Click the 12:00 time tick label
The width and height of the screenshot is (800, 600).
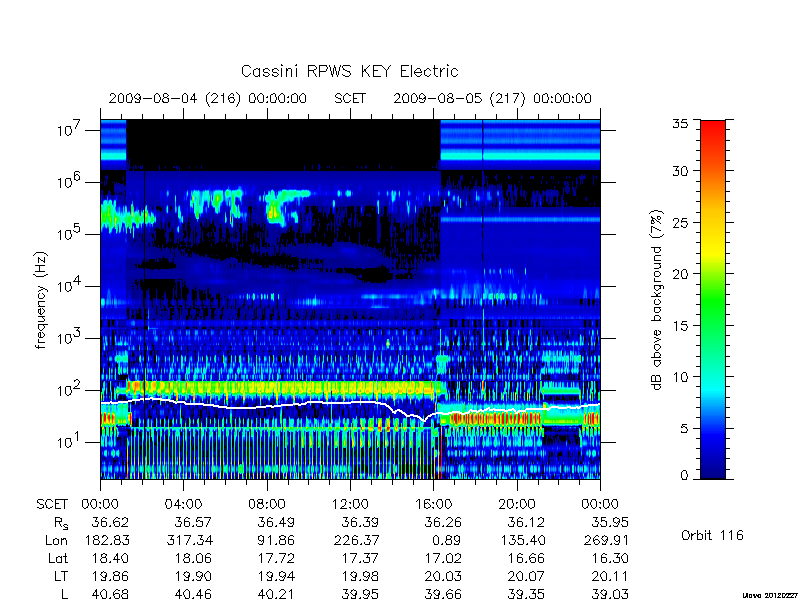pos(350,505)
